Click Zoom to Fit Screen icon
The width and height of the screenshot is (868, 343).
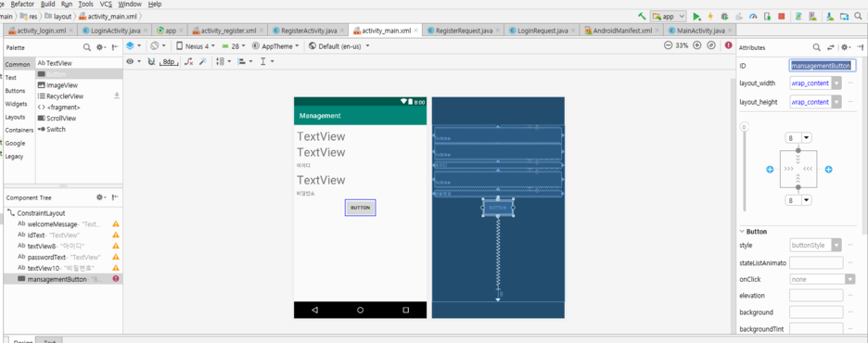tap(711, 45)
